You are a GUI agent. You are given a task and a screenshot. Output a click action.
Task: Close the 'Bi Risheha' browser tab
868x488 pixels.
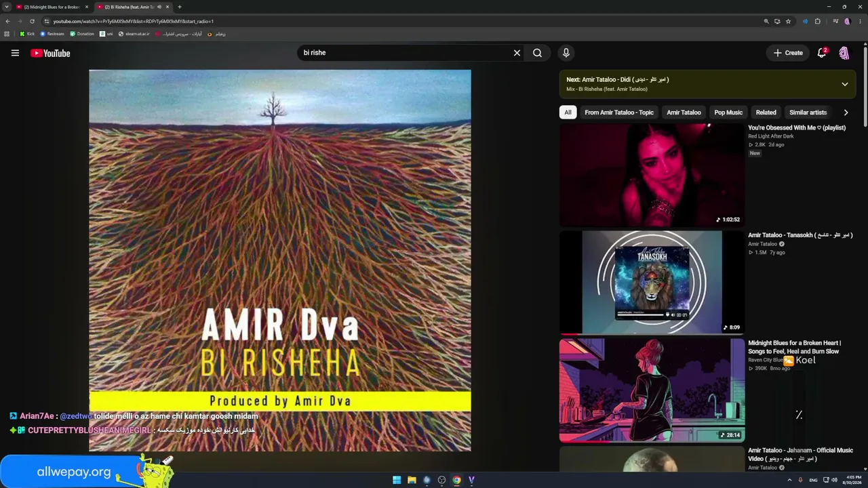[167, 7]
